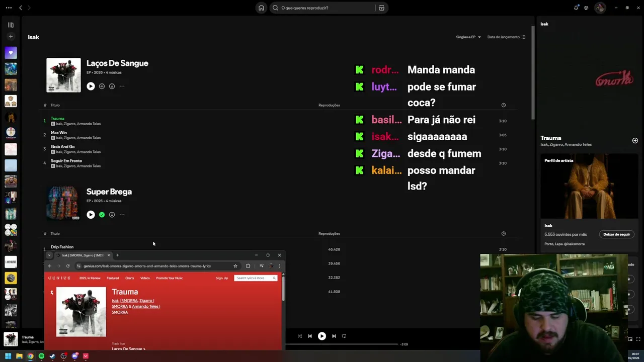Open Featured on the Genius nav bar
644x362 pixels.
point(113,278)
